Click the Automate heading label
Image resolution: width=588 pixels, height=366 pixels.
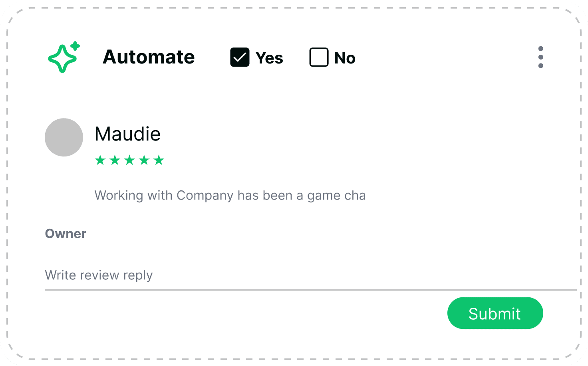(x=148, y=57)
